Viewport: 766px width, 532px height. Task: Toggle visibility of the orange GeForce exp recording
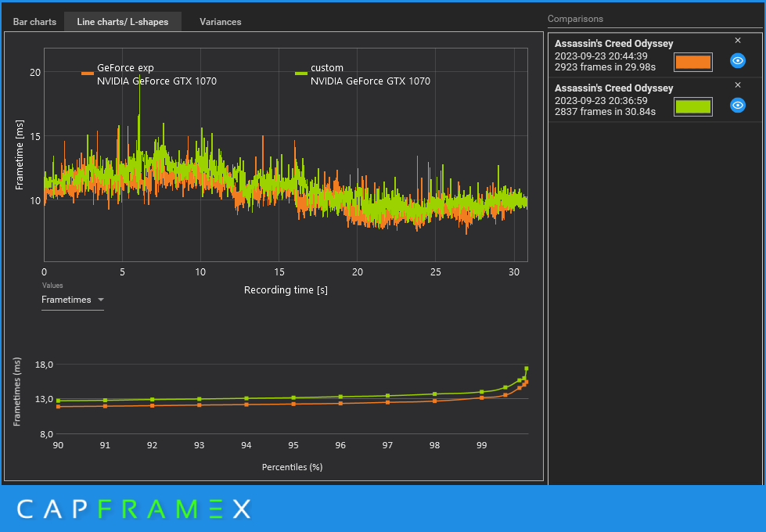tap(737, 60)
